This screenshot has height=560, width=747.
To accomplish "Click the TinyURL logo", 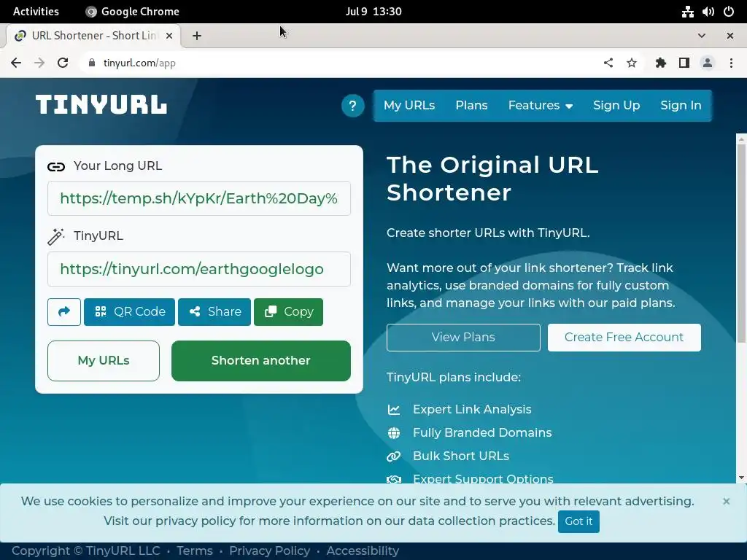I will 101,104.
